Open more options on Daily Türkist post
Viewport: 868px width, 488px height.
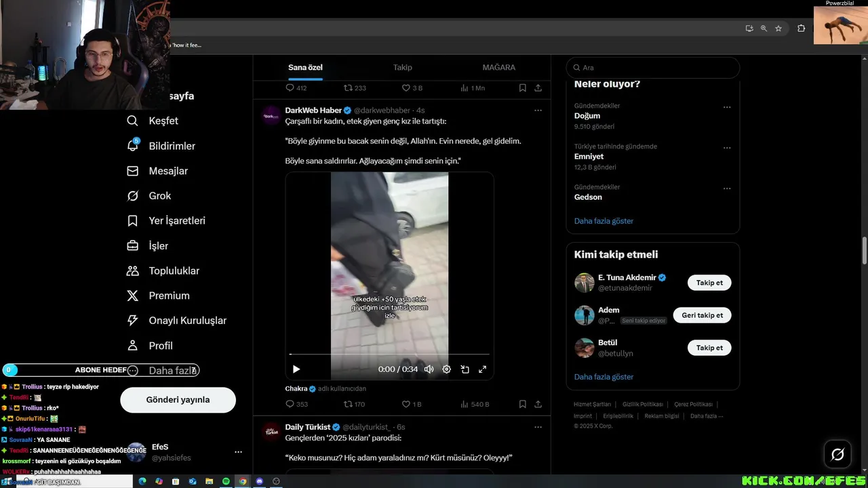pyautogui.click(x=538, y=427)
